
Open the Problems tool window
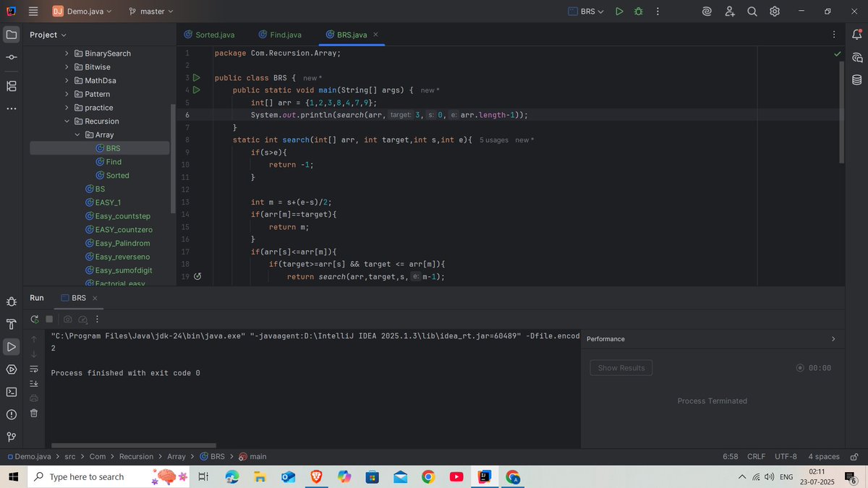(11, 414)
